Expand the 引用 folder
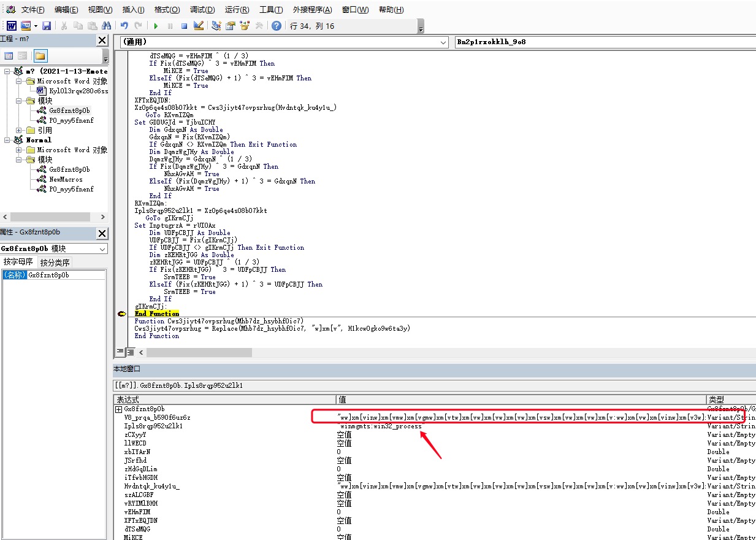Viewport: 756px width, 540px height. click(18, 130)
